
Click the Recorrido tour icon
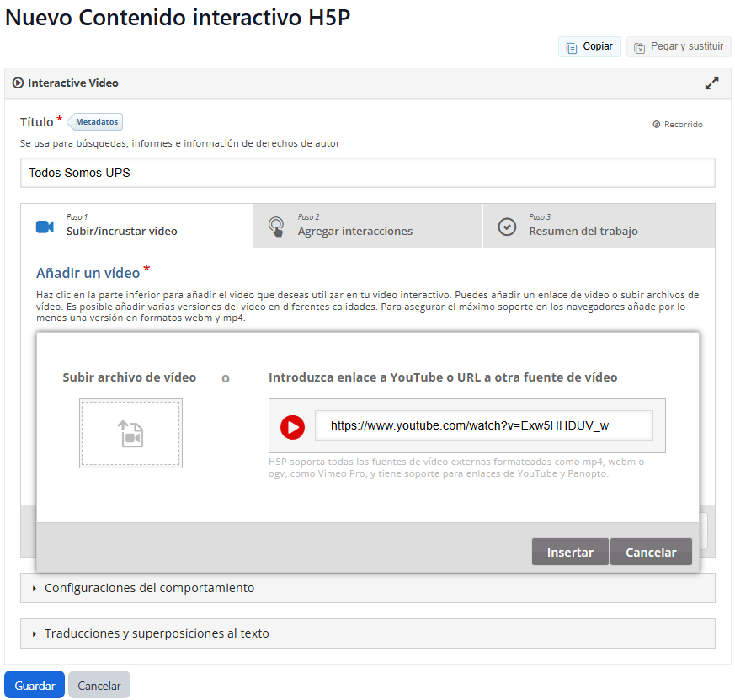[657, 125]
